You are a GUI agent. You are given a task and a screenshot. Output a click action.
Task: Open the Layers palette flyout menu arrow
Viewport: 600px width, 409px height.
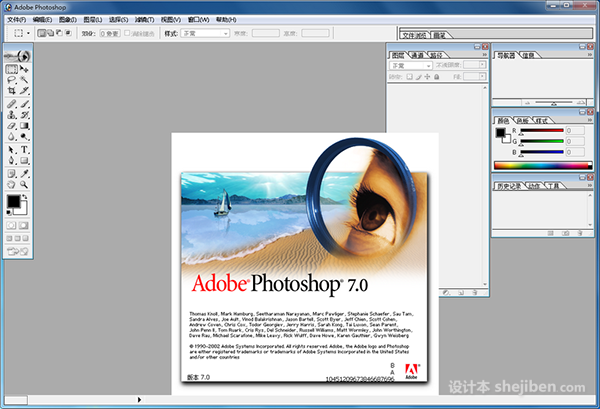(x=484, y=55)
